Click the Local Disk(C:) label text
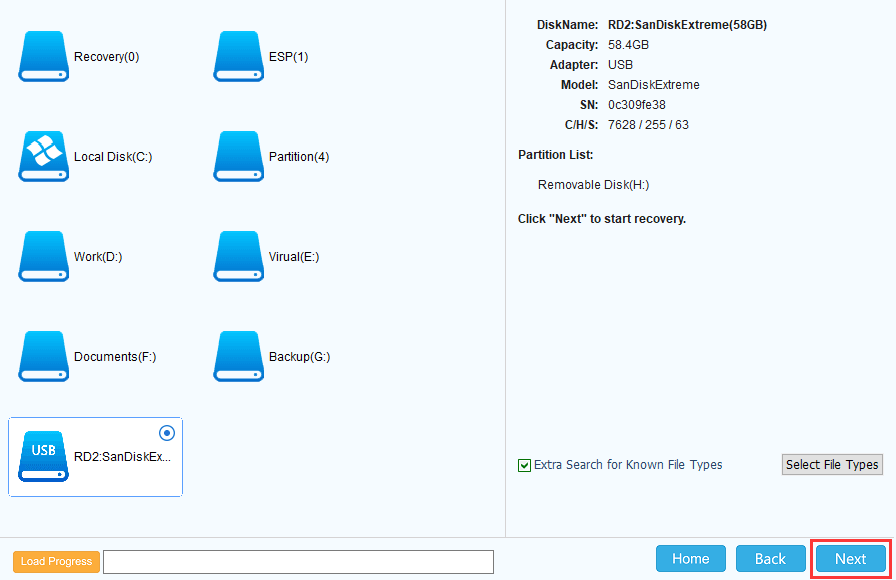Viewport: 896px width, 580px height. (x=113, y=157)
